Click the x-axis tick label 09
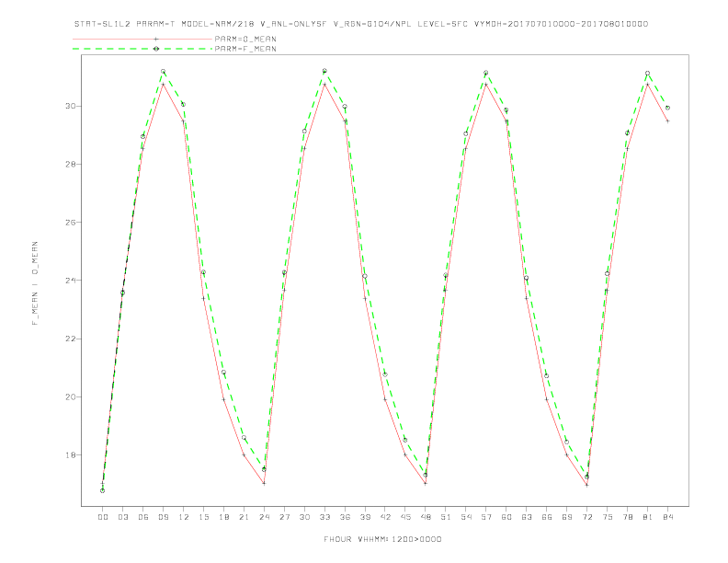 [x=163, y=517]
